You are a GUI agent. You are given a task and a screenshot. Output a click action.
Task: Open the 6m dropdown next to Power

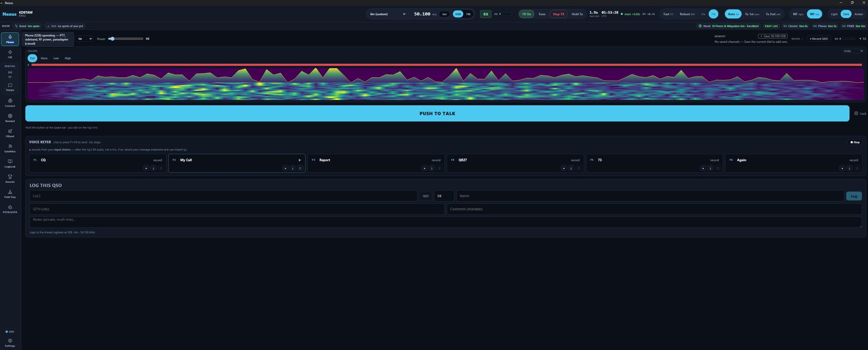pos(85,39)
